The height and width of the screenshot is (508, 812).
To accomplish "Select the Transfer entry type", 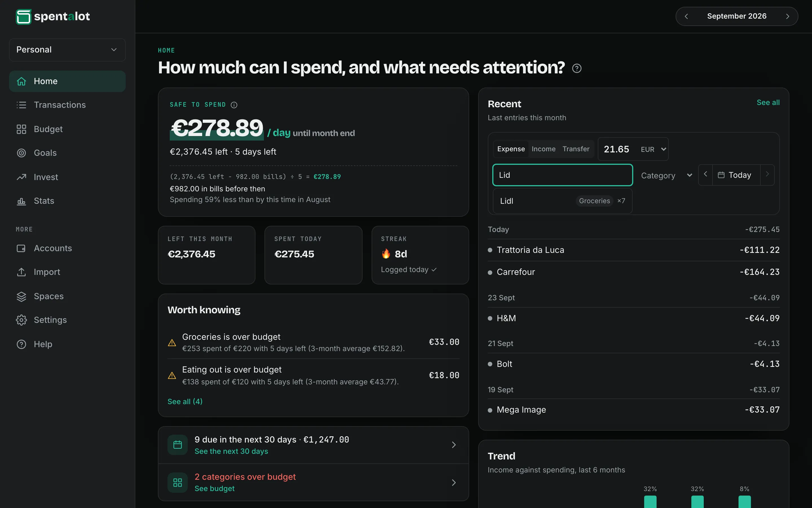I will pyautogui.click(x=576, y=149).
